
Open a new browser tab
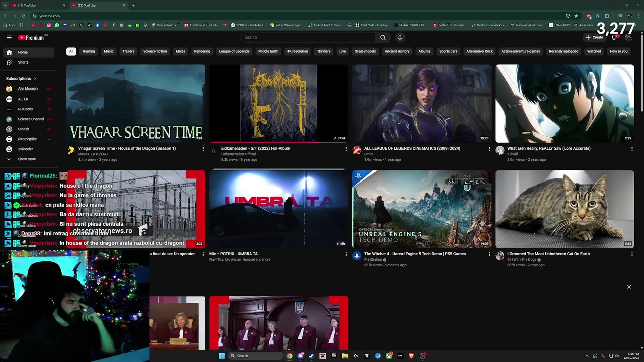click(x=133, y=5)
